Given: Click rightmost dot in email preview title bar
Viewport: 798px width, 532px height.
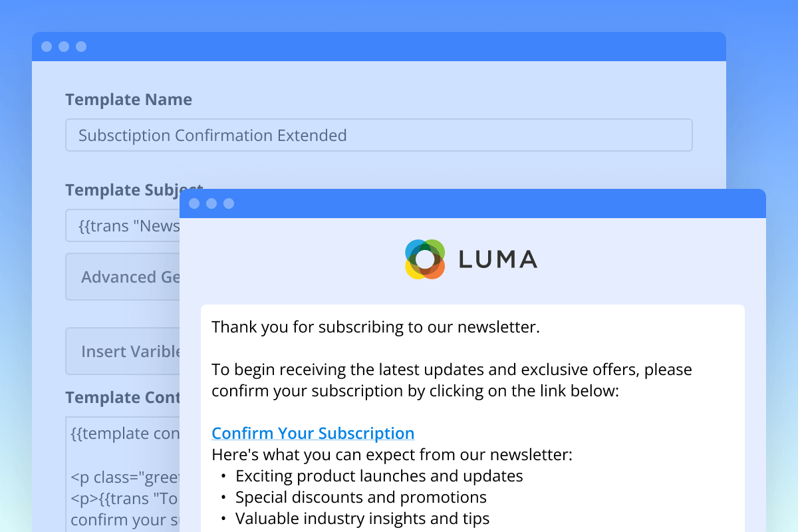Looking at the screenshot, I should tap(229, 203).
